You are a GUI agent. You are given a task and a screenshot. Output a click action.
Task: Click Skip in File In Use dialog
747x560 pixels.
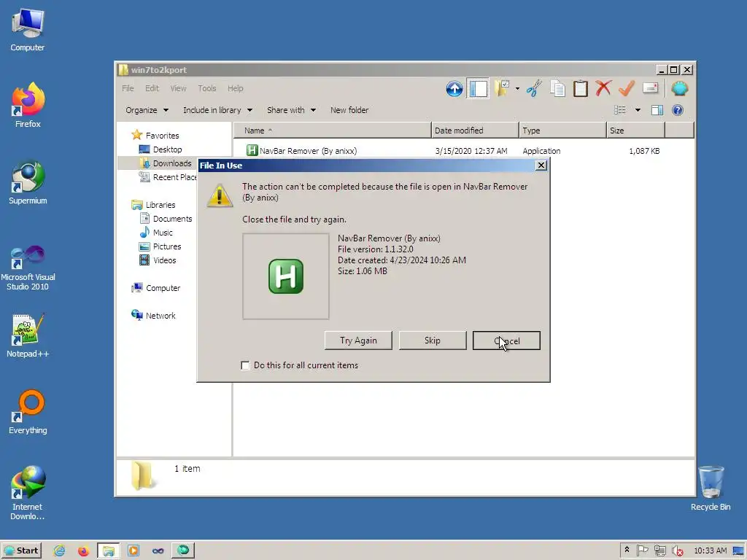point(432,341)
